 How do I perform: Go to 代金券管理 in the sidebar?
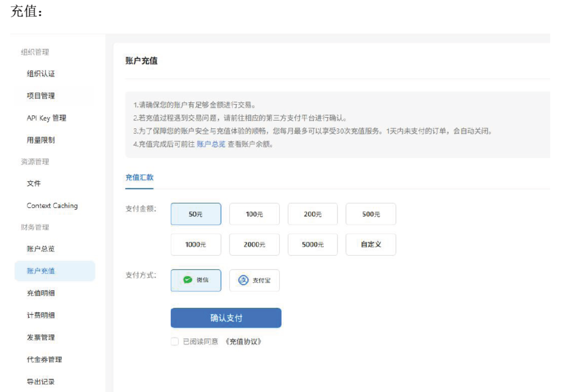coord(45,359)
